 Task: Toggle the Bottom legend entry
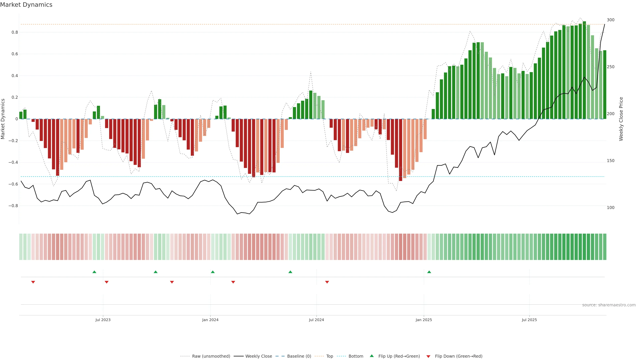point(356,356)
